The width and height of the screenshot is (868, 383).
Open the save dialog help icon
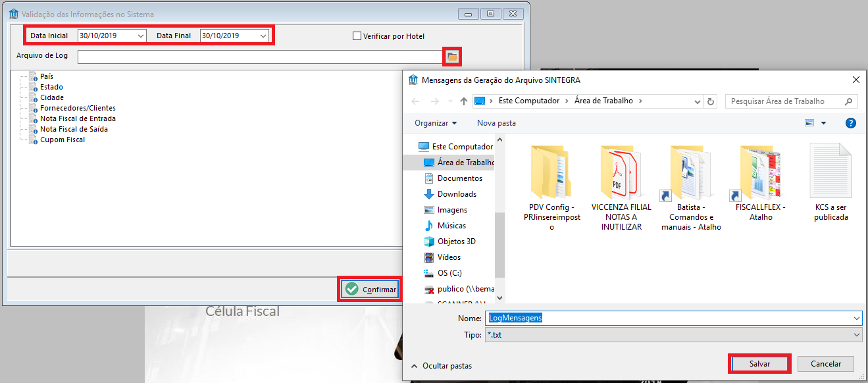pos(850,123)
